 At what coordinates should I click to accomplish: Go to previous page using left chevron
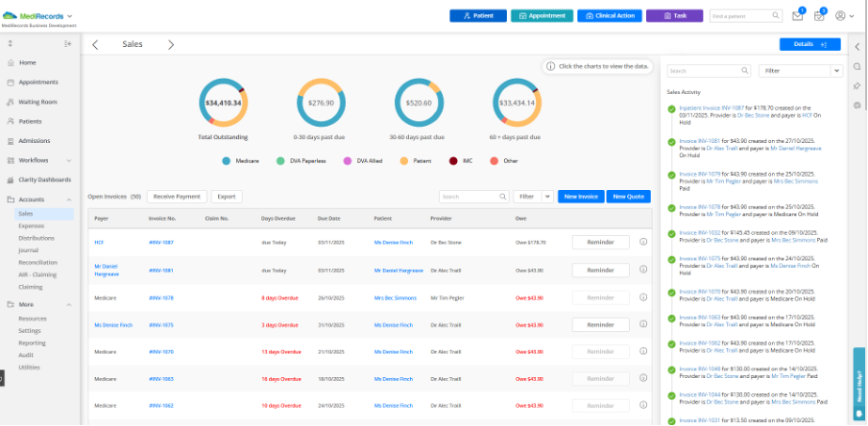click(95, 44)
